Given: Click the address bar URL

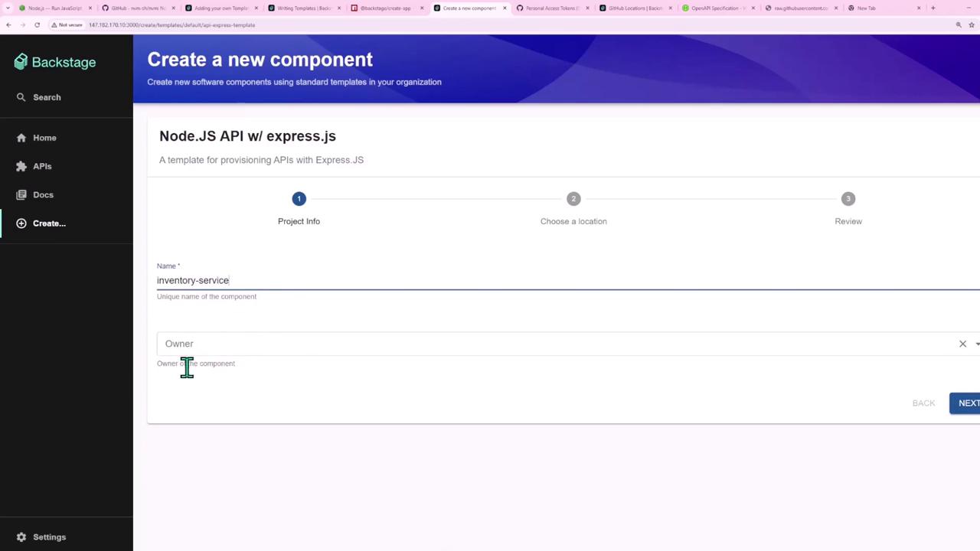Looking at the screenshot, I should (171, 24).
